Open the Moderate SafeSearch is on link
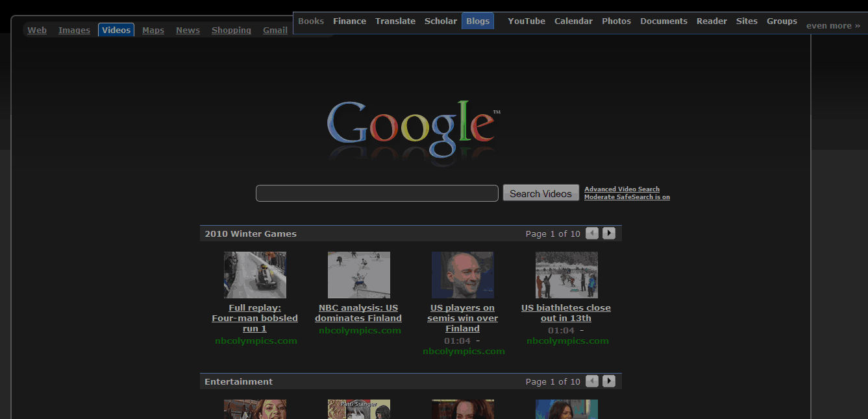Viewport: 868px width, 419px height. 627,197
